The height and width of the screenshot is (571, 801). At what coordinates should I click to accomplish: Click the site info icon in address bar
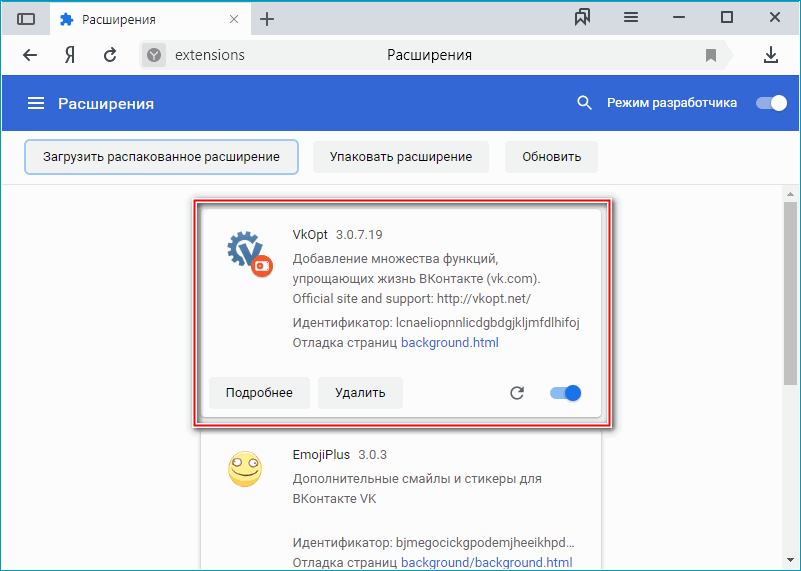click(154, 55)
